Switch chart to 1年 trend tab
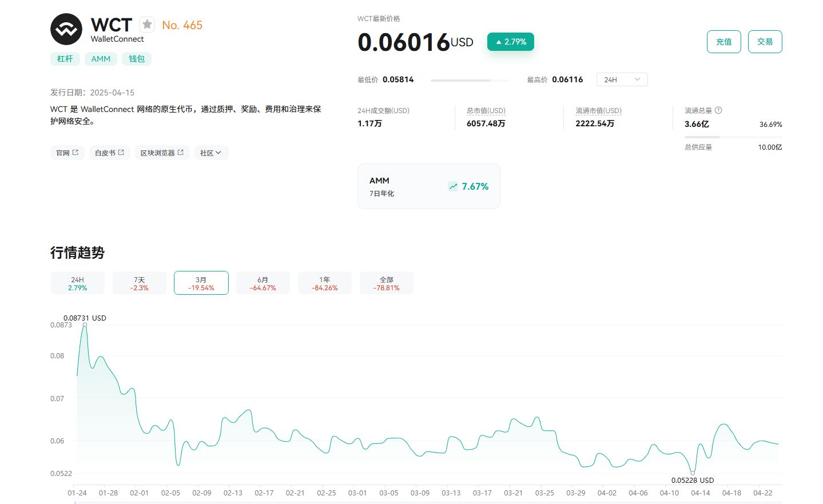This screenshot has width=823, height=504. (325, 283)
